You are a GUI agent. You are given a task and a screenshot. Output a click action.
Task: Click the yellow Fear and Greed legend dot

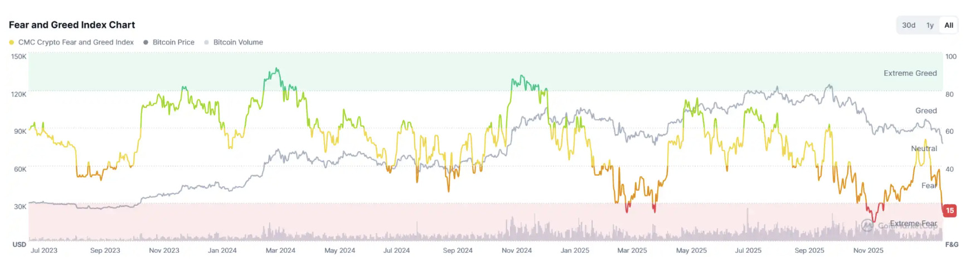pos(12,42)
